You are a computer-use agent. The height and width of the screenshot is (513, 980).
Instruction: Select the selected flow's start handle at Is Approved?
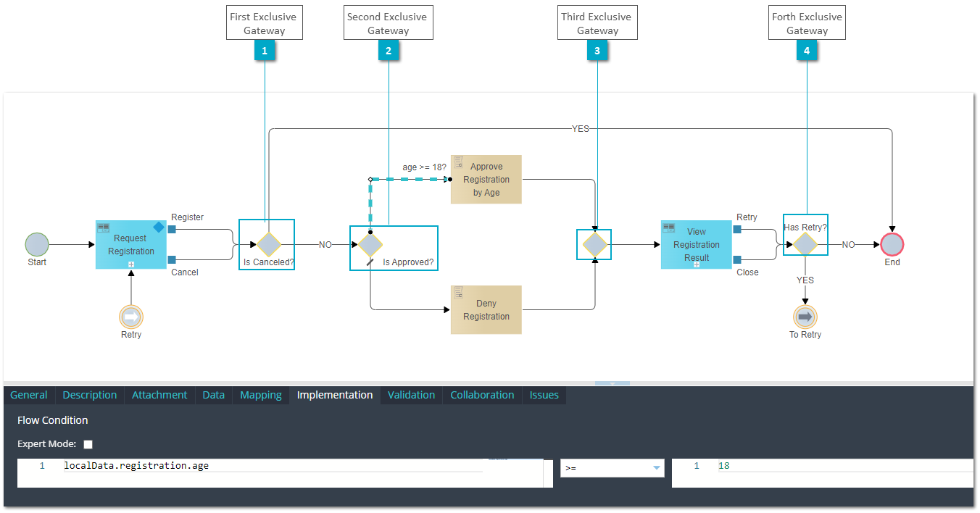coord(370,233)
